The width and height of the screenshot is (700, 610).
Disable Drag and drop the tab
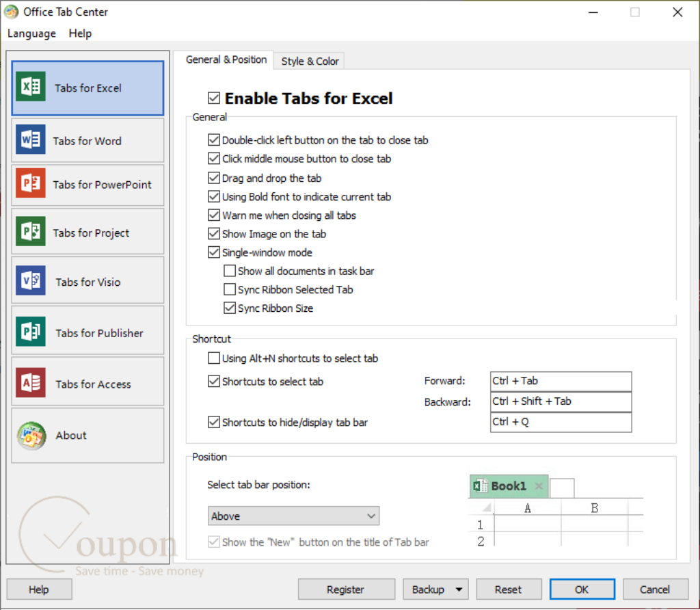tap(214, 178)
